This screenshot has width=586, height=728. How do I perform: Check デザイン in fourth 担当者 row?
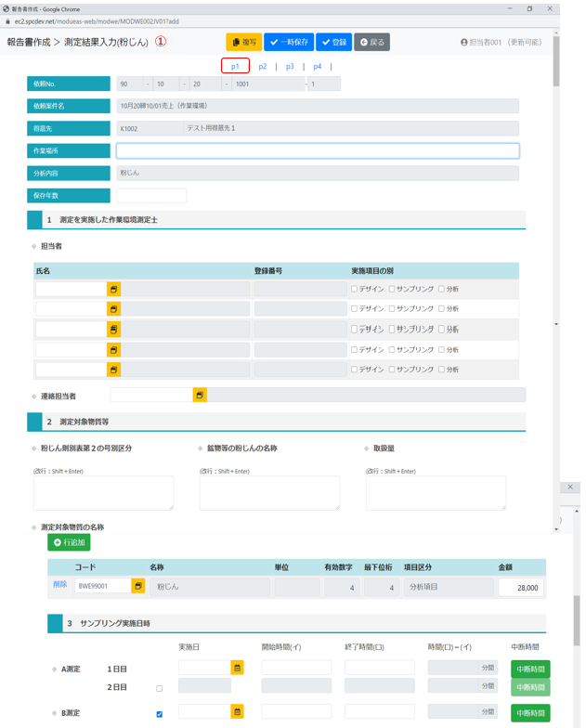(x=355, y=349)
